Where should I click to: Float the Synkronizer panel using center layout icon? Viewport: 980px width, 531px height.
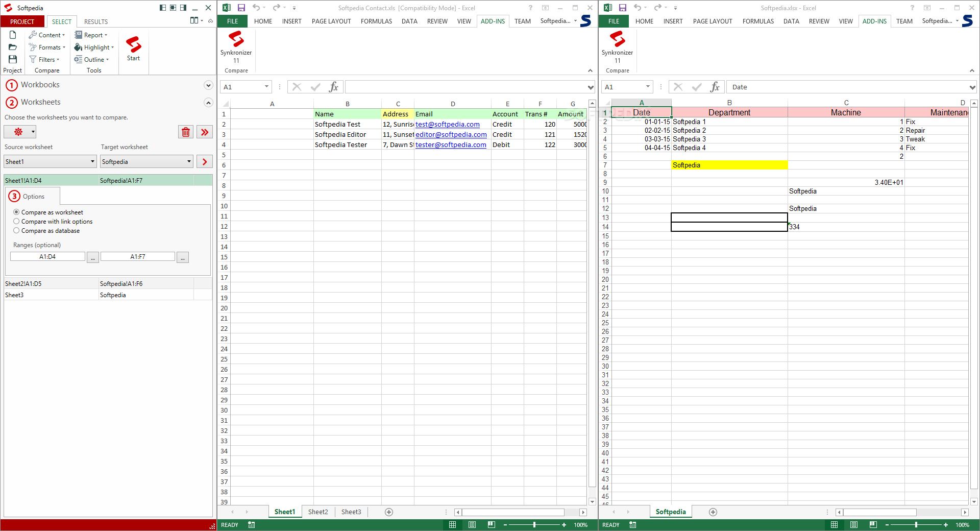173,8
